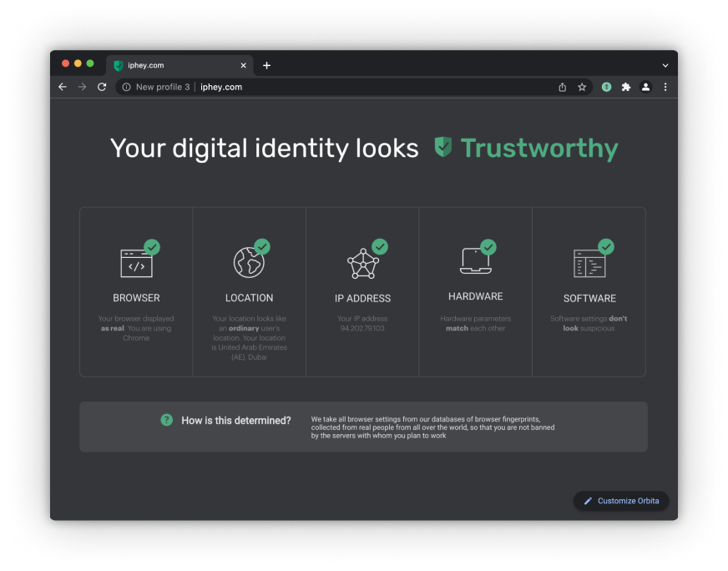The width and height of the screenshot is (728, 571).
Task: Open the green profile extension icon
Action: (x=606, y=87)
